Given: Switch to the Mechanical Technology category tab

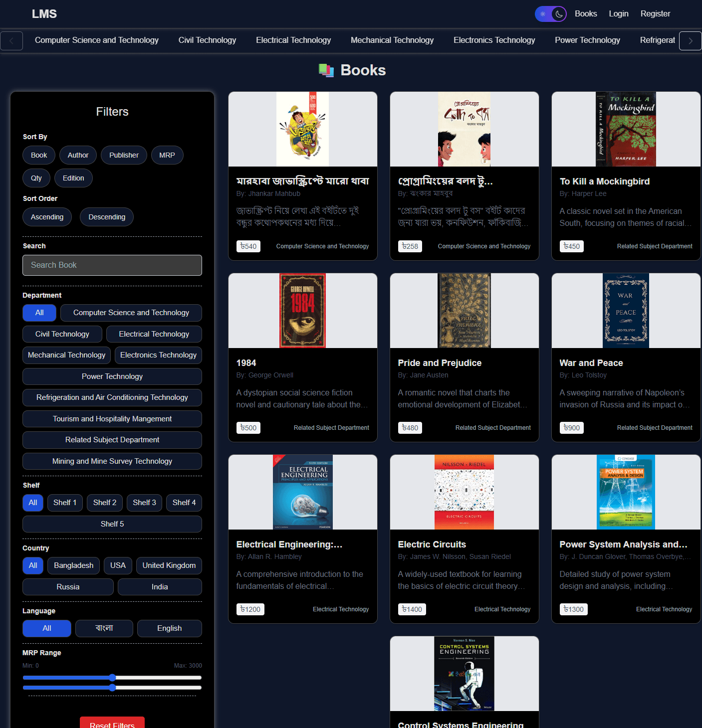Looking at the screenshot, I should click(392, 40).
